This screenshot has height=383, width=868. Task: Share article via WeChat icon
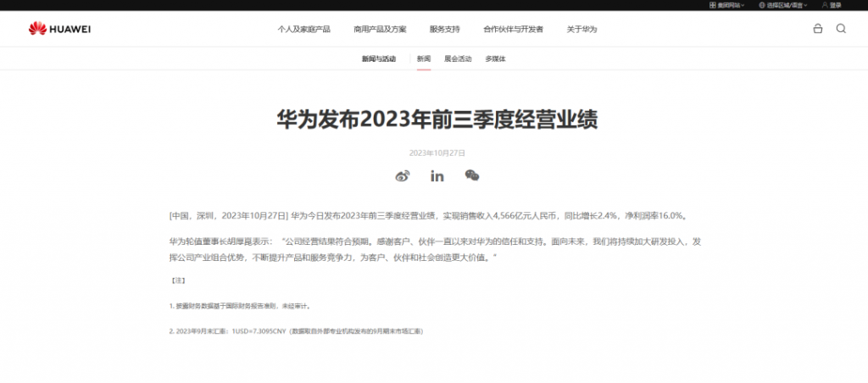point(471,176)
